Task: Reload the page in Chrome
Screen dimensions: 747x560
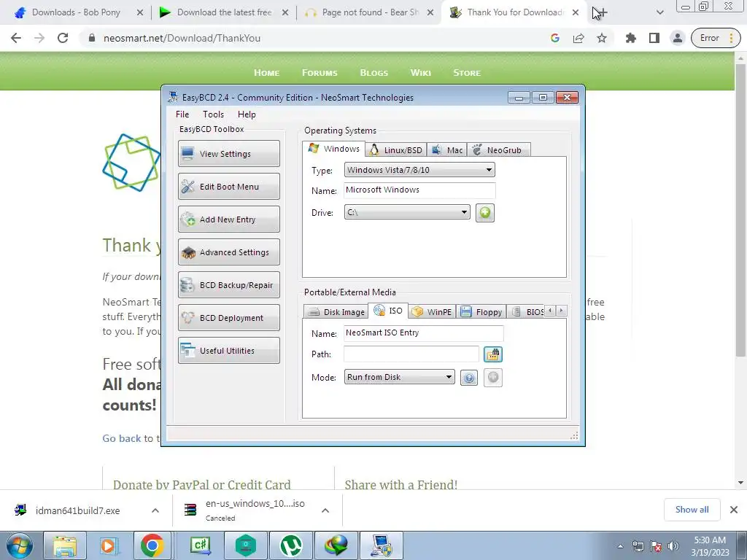Action: point(63,38)
